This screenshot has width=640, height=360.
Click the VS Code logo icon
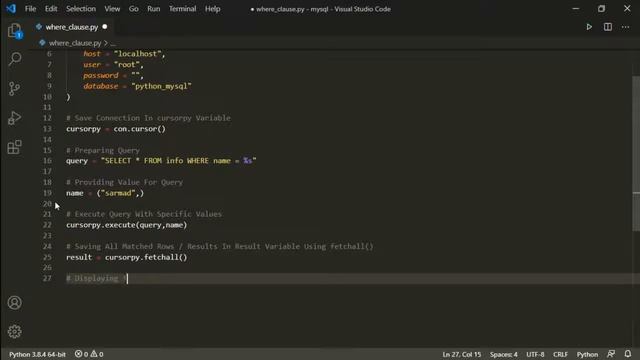point(11,9)
